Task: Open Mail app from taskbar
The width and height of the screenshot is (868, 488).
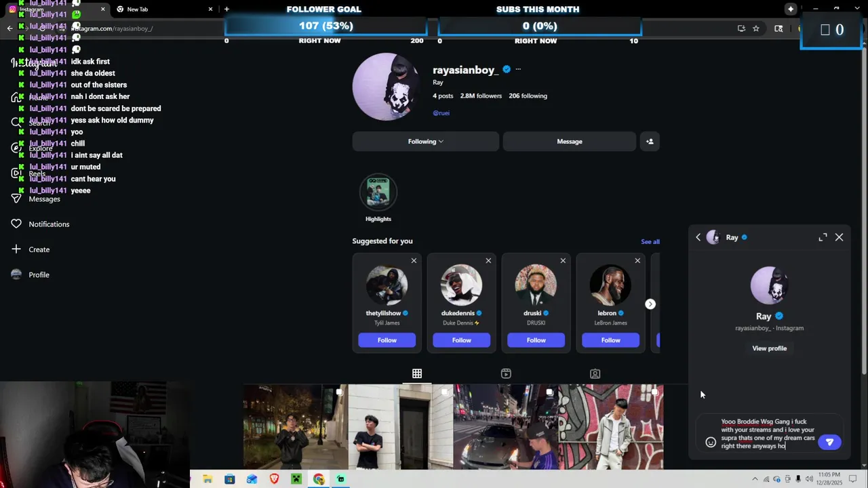Action: coord(252,479)
